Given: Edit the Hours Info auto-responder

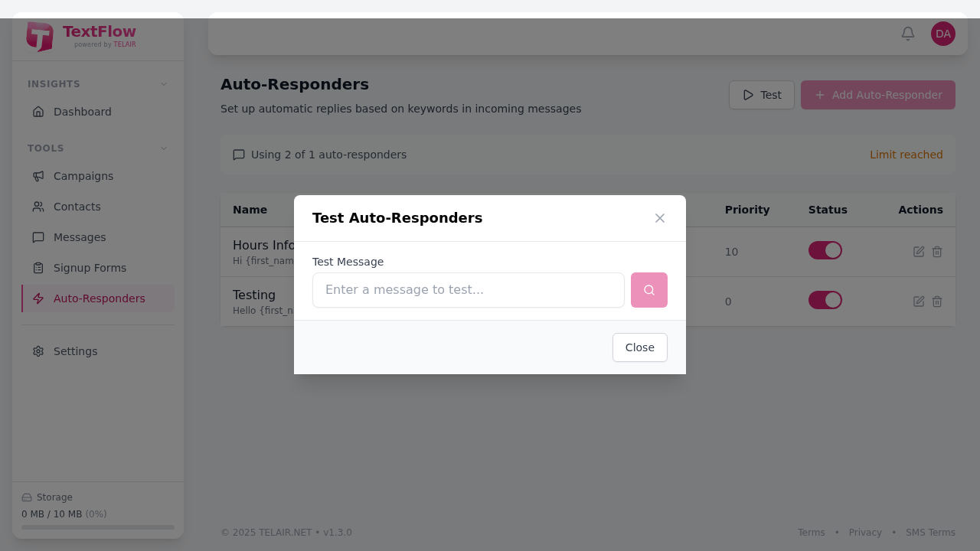Looking at the screenshot, I should click(918, 251).
